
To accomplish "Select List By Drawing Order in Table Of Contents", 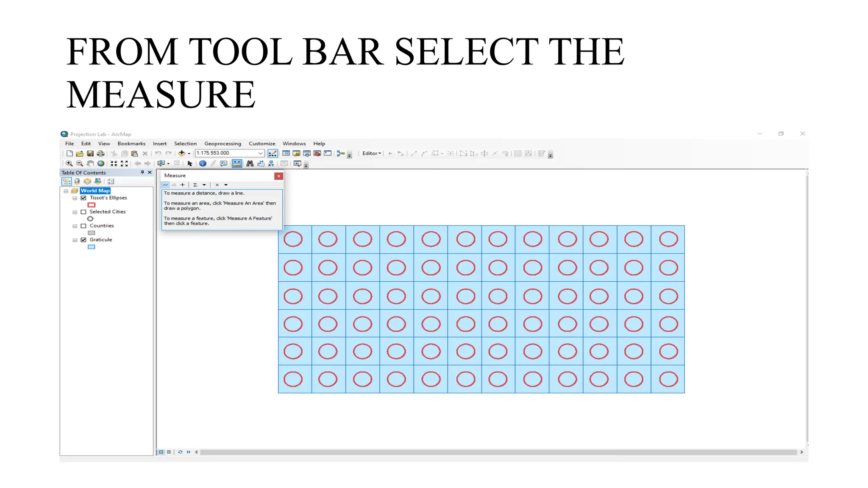I will [x=67, y=181].
